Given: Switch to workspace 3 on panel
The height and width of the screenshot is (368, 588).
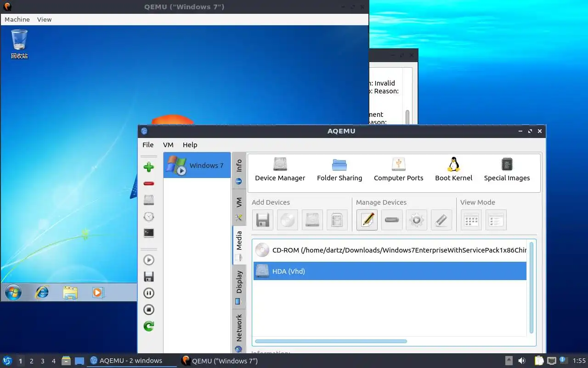Looking at the screenshot, I should [x=42, y=361].
